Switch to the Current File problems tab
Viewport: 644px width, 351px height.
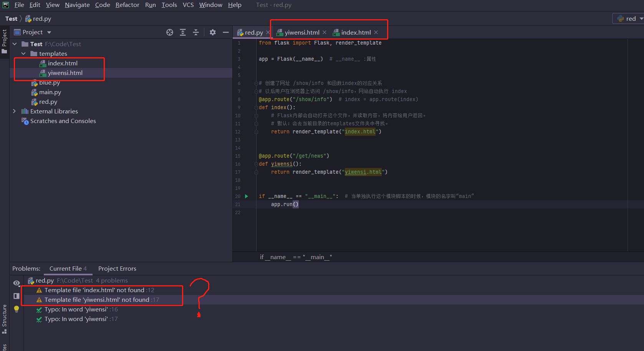68,269
